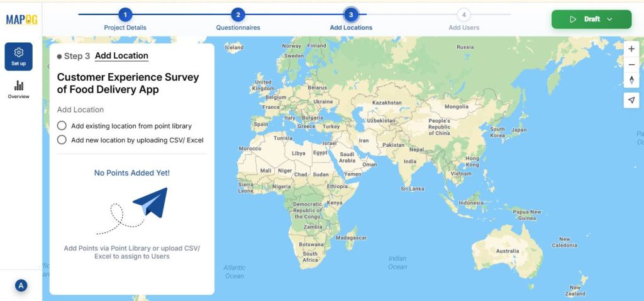644x301 pixels.
Task: Go to step 1 Project Details
Action: (125, 14)
